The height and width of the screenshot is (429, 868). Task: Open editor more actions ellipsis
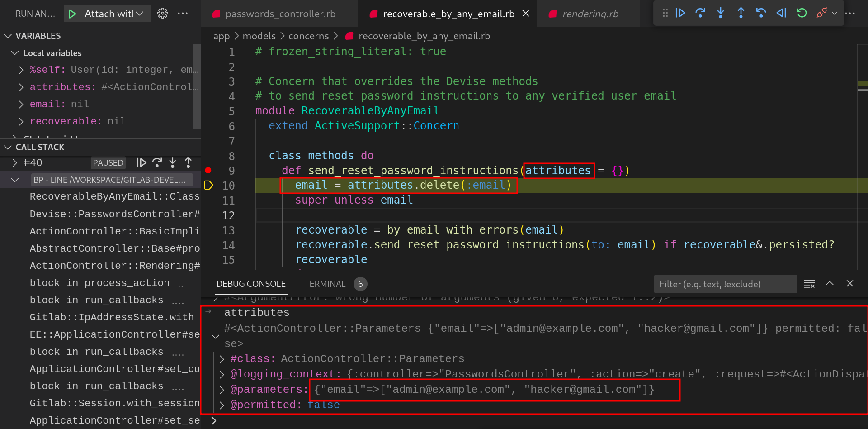coord(850,13)
